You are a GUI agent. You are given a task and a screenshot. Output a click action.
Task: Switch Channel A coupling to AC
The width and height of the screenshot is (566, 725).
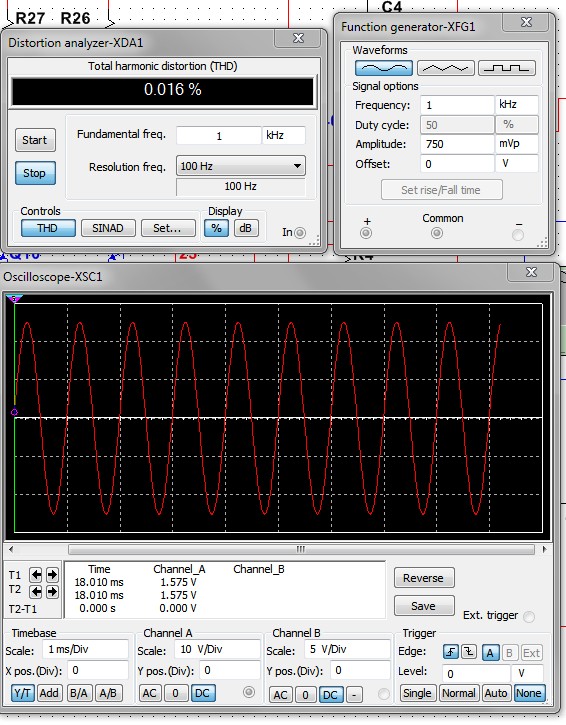tap(149, 693)
